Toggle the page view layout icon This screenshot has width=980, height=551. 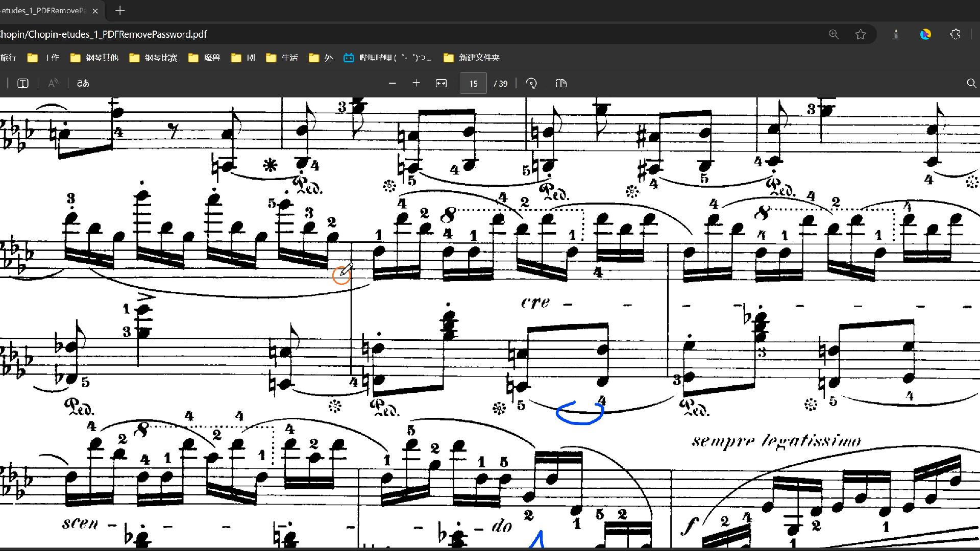coord(561,83)
